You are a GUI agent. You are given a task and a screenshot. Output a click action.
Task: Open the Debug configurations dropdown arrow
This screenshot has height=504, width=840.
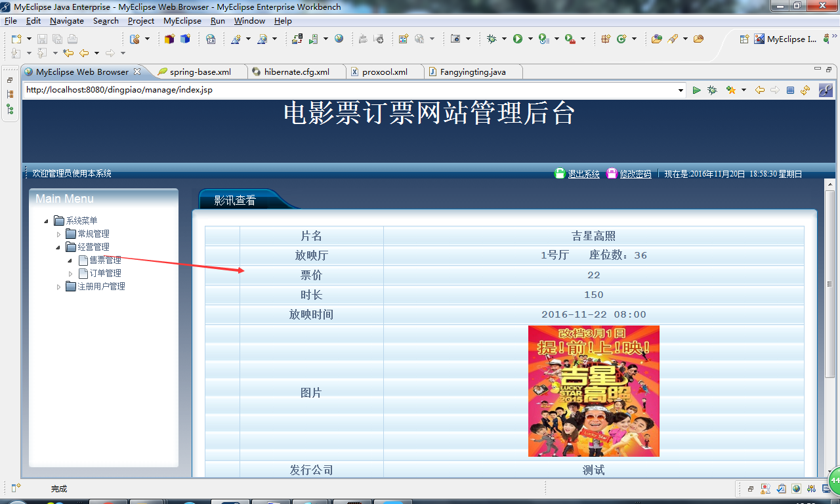(504, 39)
